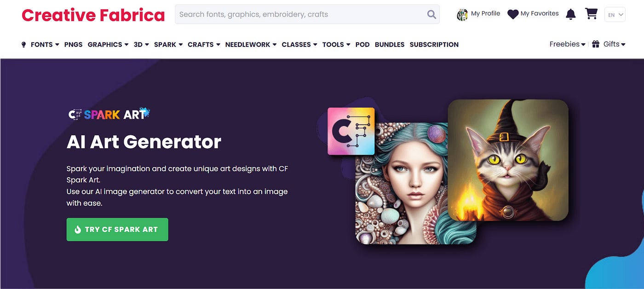
Task: Expand the CRAFTS menu arrow
Action: pyautogui.click(x=218, y=45)
